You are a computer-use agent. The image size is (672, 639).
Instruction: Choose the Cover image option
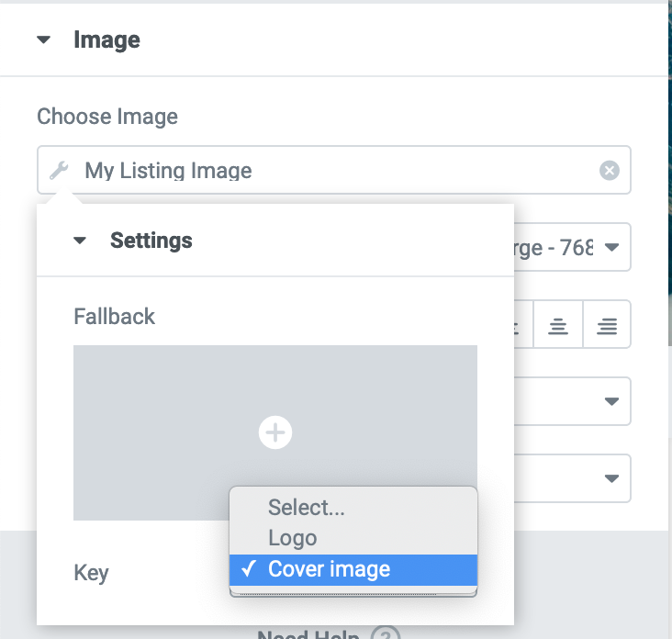pos(353,569)
